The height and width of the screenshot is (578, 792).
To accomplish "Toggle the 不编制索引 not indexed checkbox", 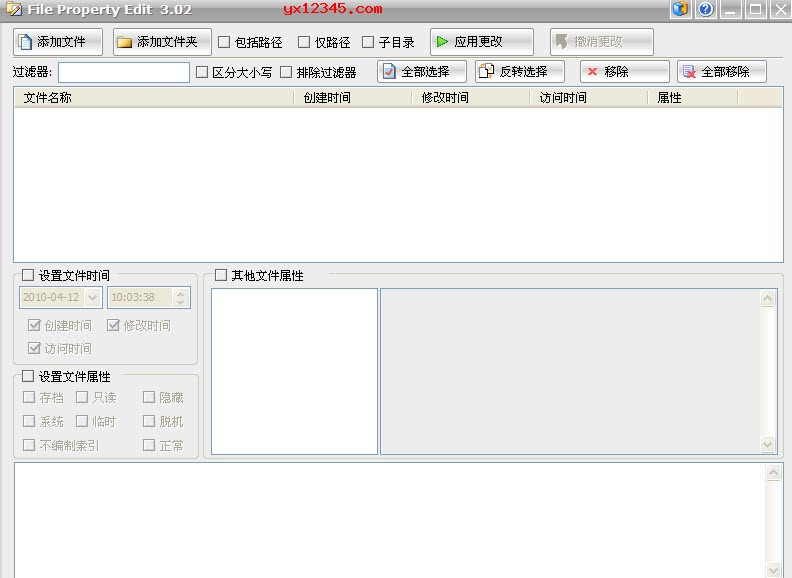I will pos(29,445).
